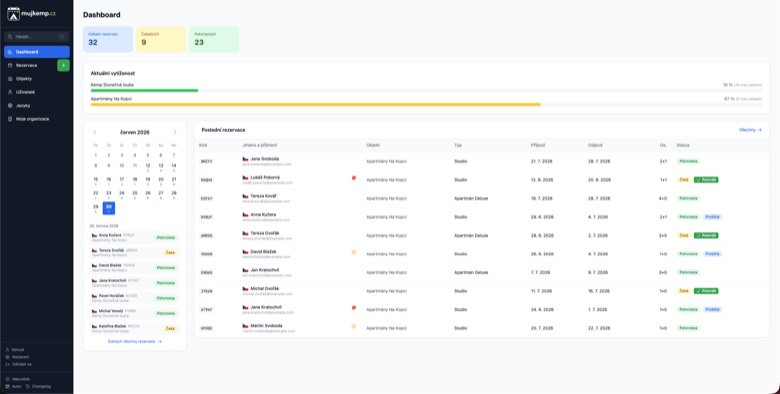Click Potvrzena badge in Jana Svoboda row
Viewport: 780px width, 394px height.
point(688,161)
